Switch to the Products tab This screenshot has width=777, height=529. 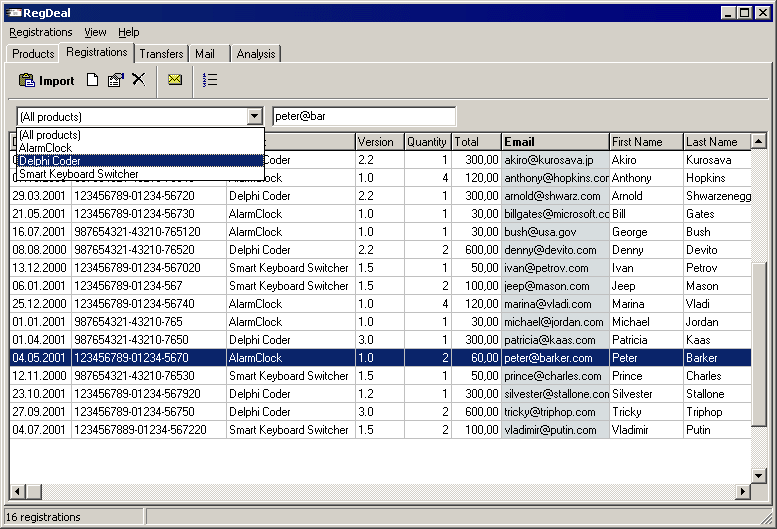point(33,53)
